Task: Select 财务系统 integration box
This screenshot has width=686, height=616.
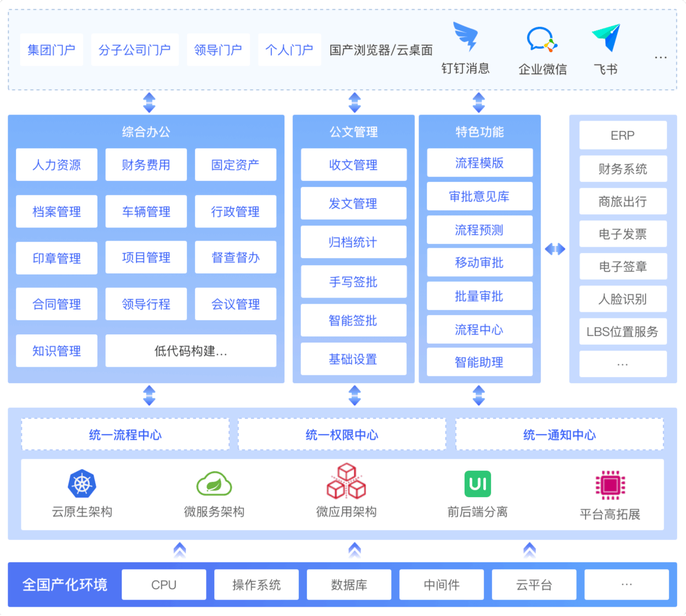Action: (623, 169)
